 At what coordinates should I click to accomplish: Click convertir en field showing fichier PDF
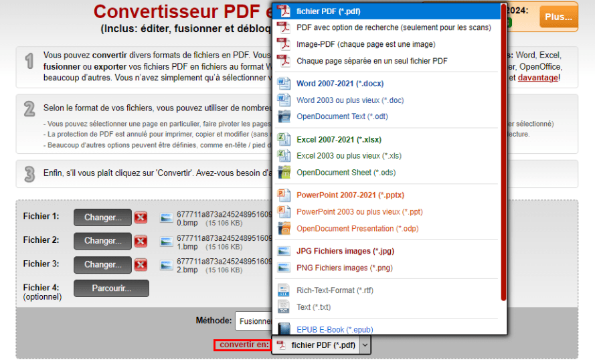pyautogui.click(x=321, y=345)
